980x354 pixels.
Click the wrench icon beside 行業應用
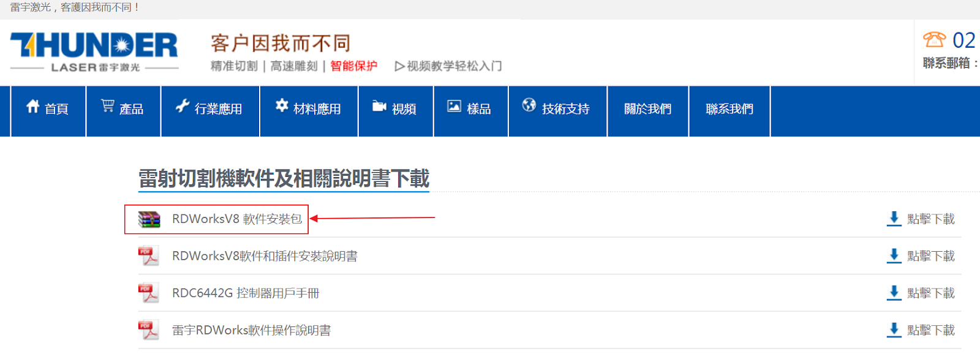(x=183, y=106)
